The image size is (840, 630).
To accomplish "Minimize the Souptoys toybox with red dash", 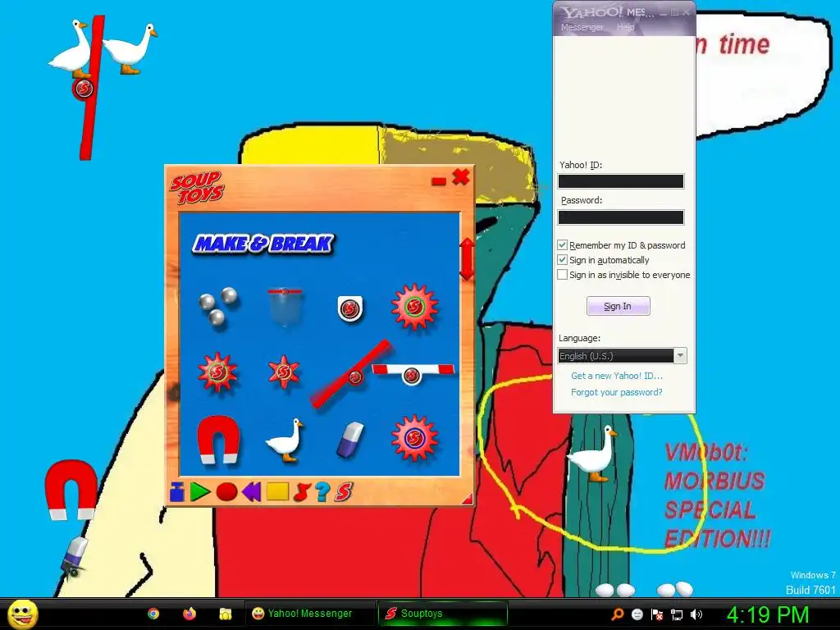I will point(439,181).
